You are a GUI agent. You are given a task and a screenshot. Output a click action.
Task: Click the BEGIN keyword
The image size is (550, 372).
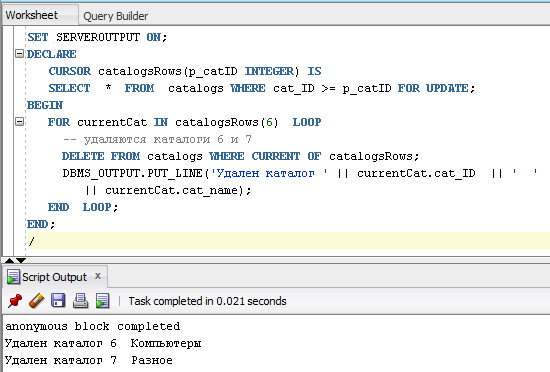click(45, 105)
